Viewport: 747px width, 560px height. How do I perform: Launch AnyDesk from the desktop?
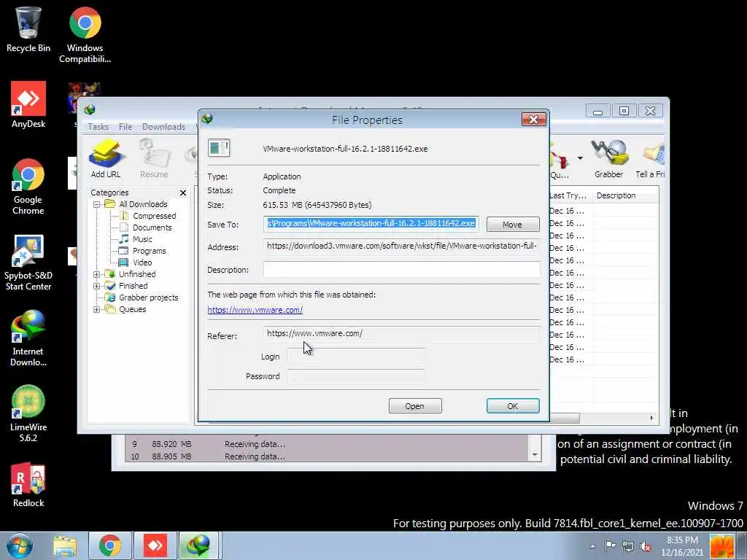pos(28,105)
